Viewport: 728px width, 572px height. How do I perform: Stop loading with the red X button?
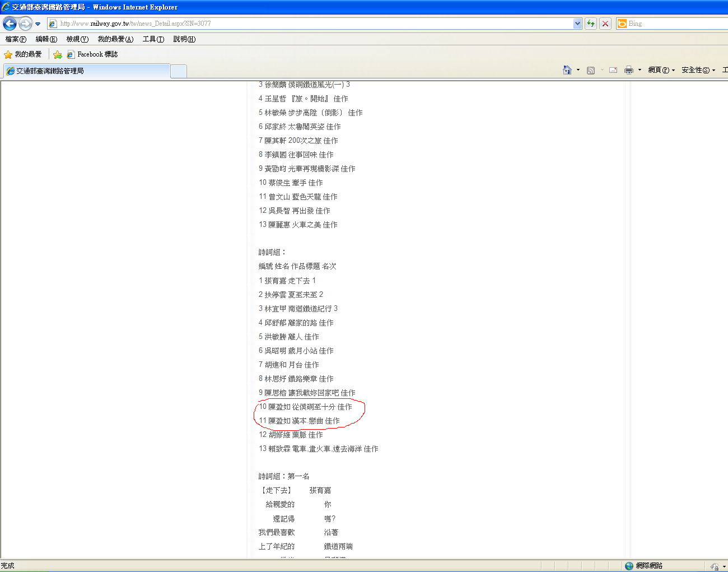(605, 24)
